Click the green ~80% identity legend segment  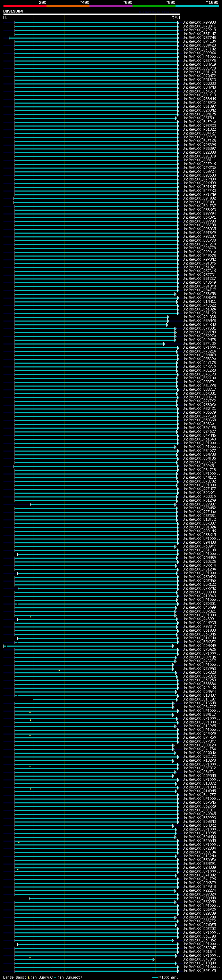154,6
